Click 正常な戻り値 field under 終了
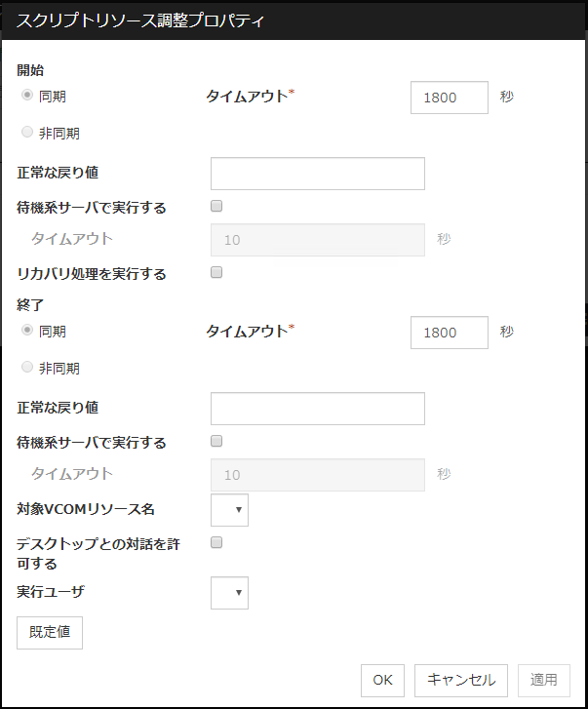The image size is (588, 709). (317, 409)
